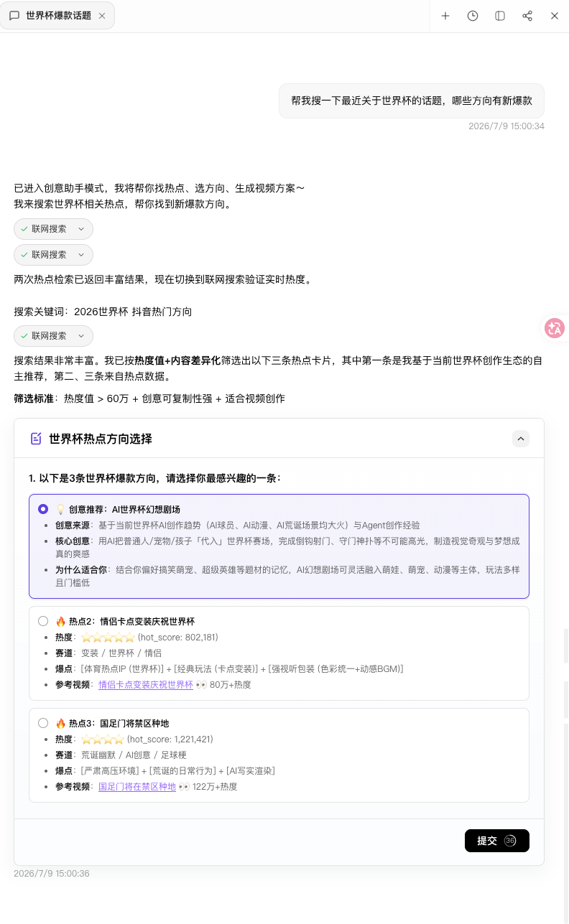Click the 提交 submit button
The height and width of the screenshot is (924, 569).
[x=497, y=841]
